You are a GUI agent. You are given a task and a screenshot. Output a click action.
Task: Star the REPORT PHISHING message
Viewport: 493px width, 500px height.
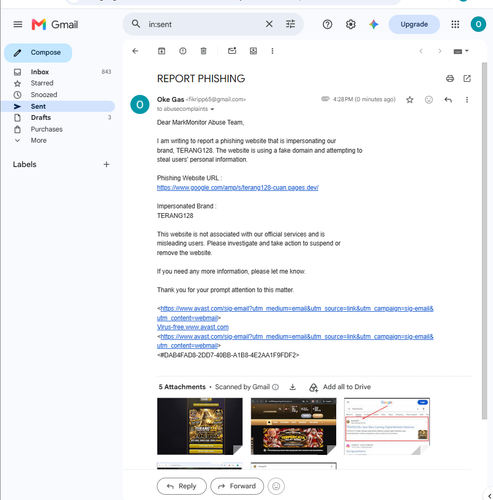coord(410,100)
